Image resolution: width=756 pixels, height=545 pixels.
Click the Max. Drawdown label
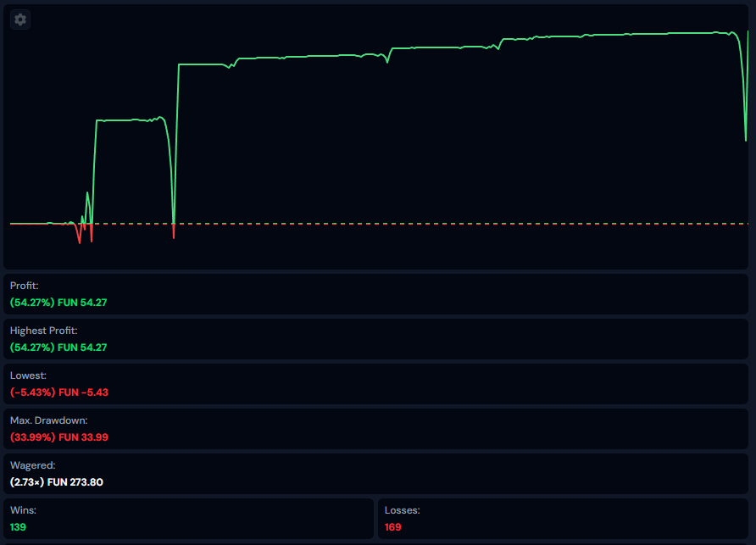(48, 420)
